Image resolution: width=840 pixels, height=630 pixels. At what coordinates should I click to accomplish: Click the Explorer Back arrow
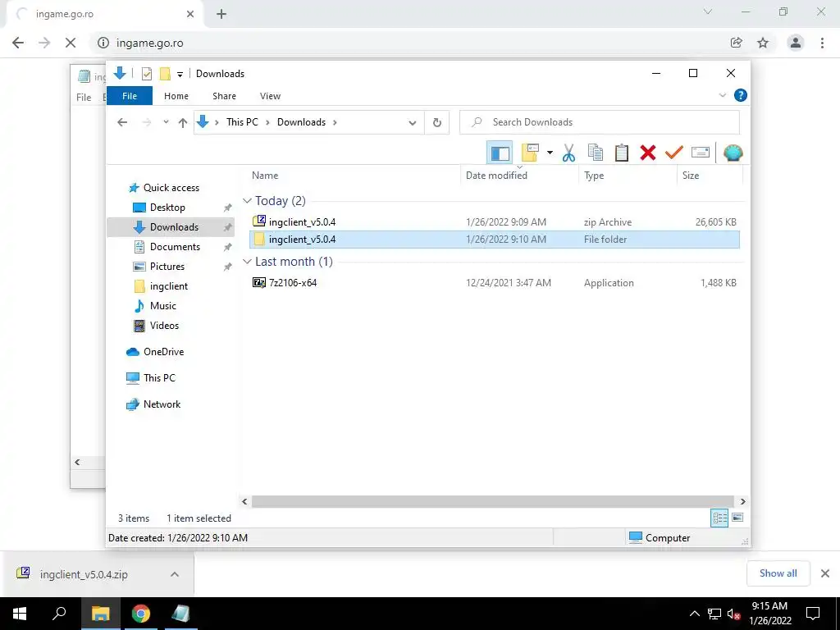[x=122, y=122]
